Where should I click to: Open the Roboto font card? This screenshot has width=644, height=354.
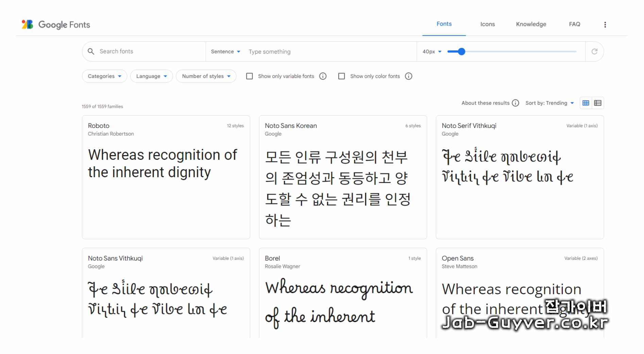(166, 177)
